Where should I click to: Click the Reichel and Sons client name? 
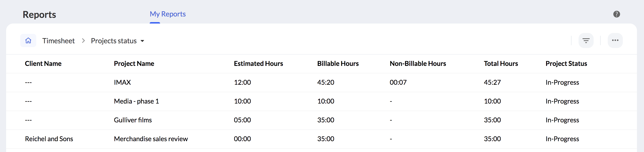tap(49, 139)
